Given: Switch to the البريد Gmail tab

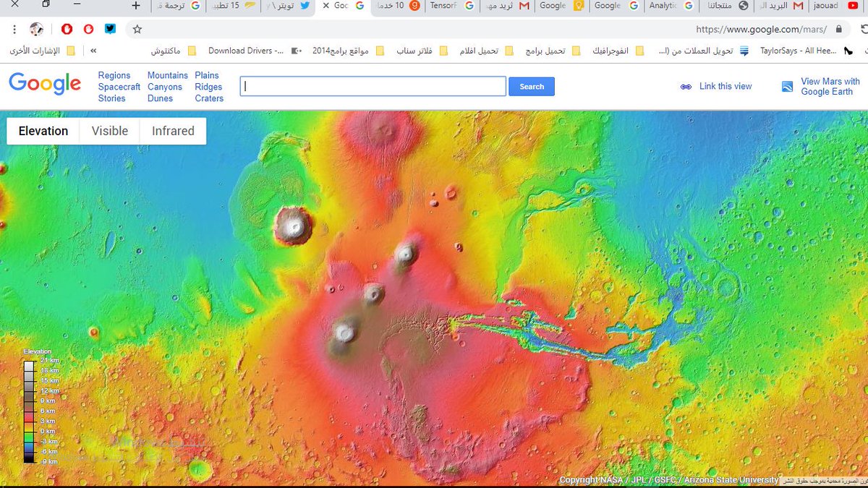Looking at the screenshot, I should [780, 6].
